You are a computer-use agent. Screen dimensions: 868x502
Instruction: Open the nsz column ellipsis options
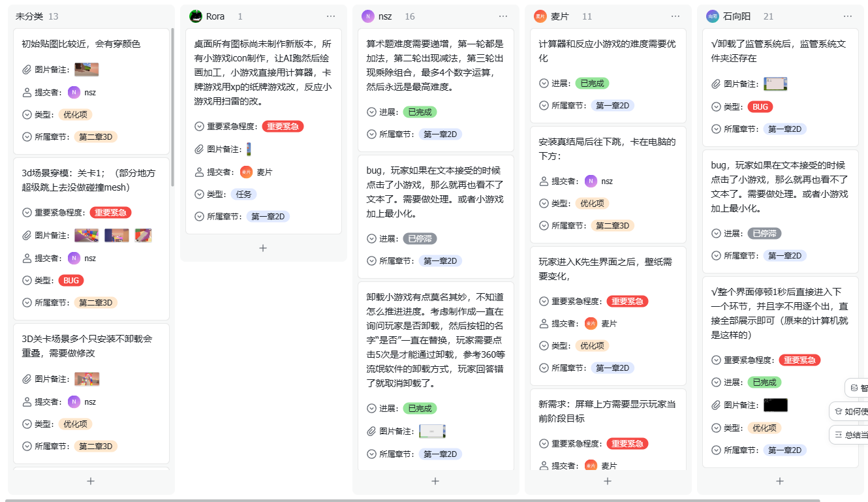pos(503,16)
